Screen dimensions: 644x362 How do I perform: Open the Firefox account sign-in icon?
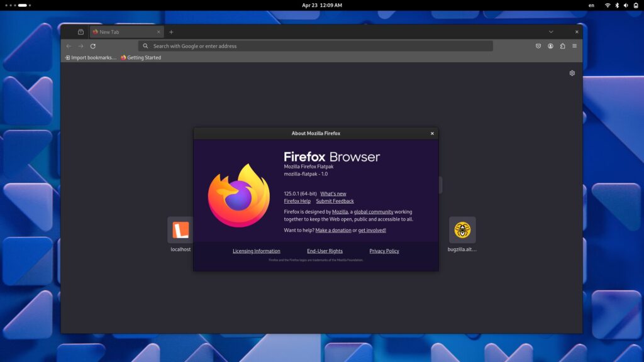(551, 46)
